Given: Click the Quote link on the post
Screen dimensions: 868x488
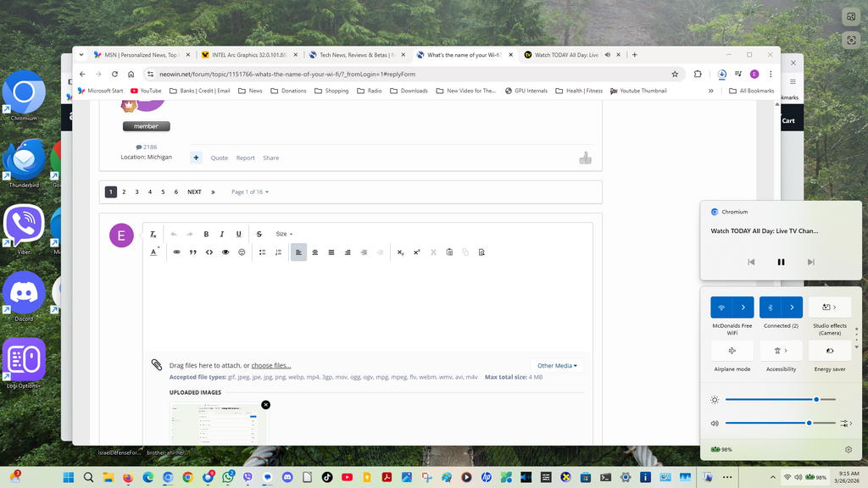Looking at the screenshot, I should 220,158.
